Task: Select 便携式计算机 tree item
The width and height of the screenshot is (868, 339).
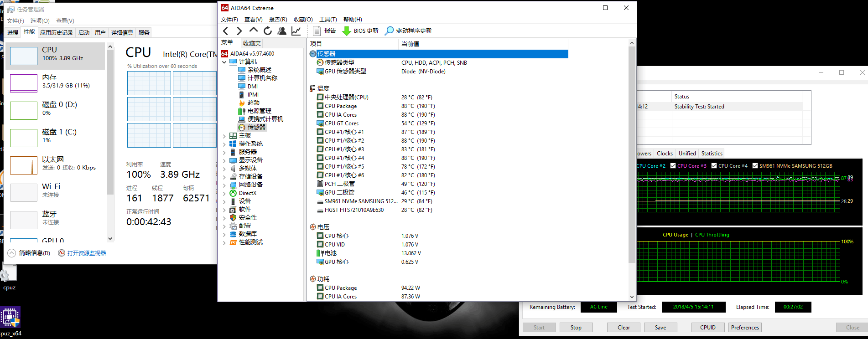Action: 261,119
